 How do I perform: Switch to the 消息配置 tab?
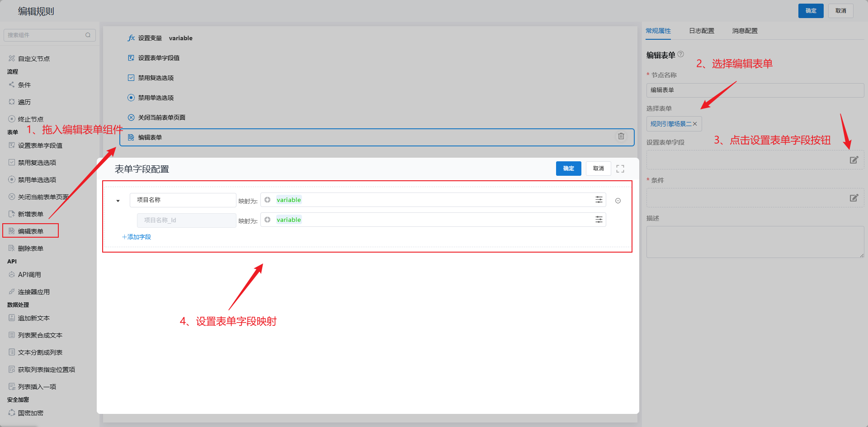click(x=745, y=31)
